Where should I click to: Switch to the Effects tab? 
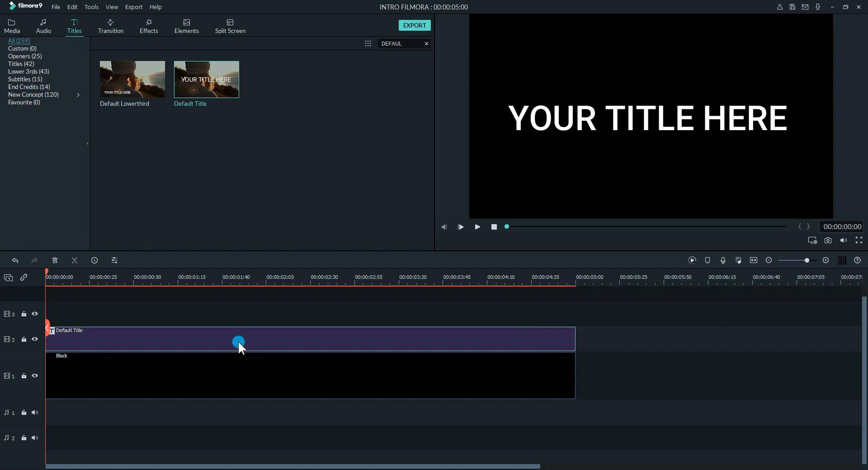(x=149, y=26)
